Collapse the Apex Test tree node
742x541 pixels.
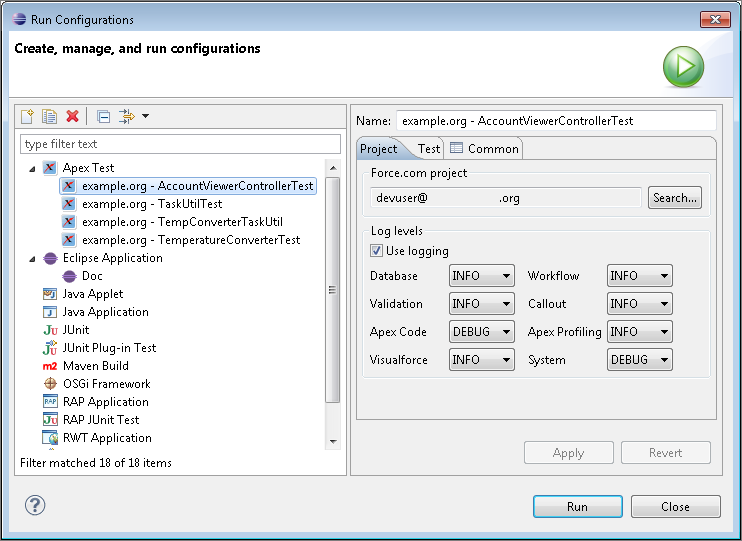(32, 169)
